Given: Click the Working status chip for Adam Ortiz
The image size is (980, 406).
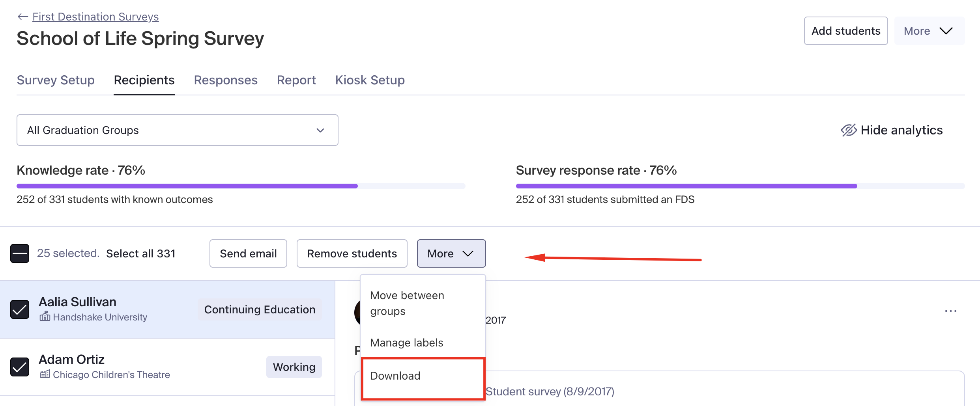Looking at the screenshot, I should (294, 367).
